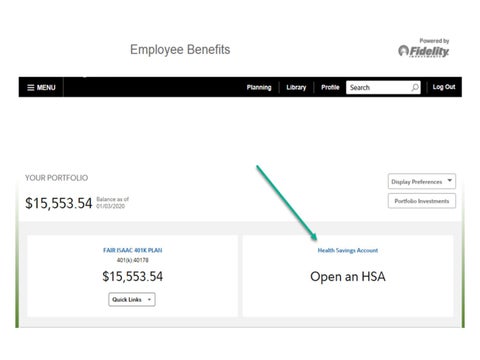
Task: Click the Fidelity logo
Action: pos(424,51)
